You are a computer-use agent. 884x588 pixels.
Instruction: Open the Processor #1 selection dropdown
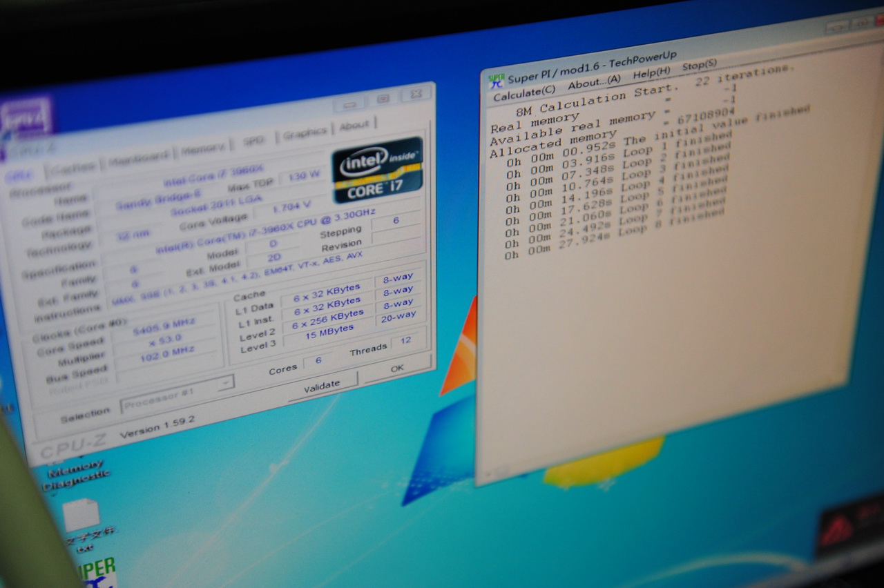coord(177,394)
